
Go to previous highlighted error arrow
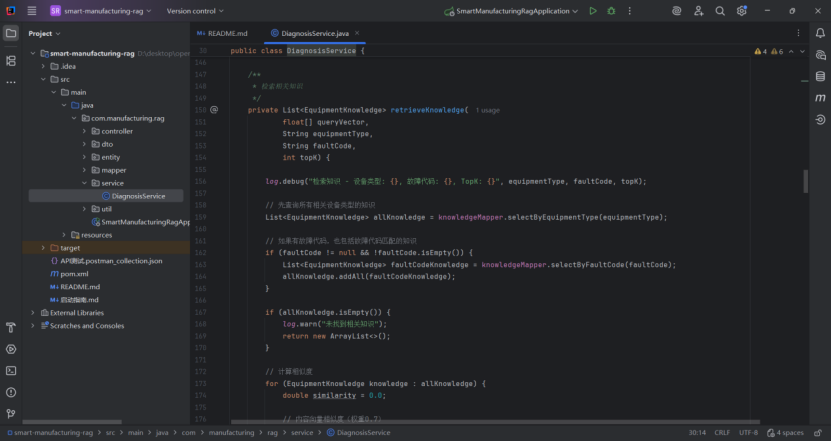coord(791,51)
